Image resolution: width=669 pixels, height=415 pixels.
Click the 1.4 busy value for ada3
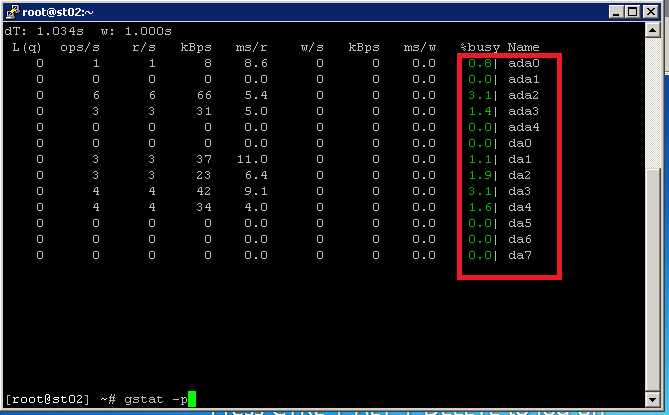[x=480, y=111]
